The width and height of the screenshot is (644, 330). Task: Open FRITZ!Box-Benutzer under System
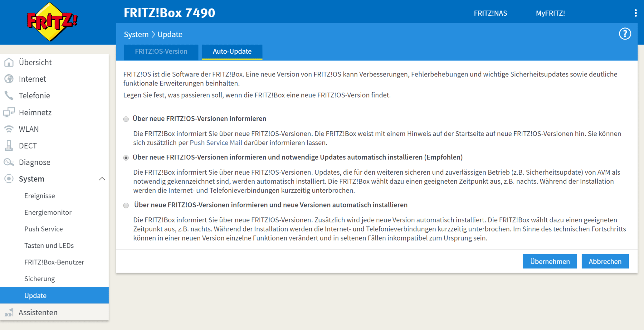[x=54, y=262]
